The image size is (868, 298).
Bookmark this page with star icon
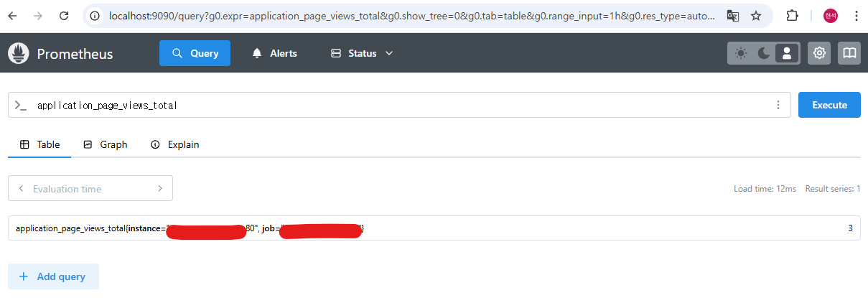[755, 15]
